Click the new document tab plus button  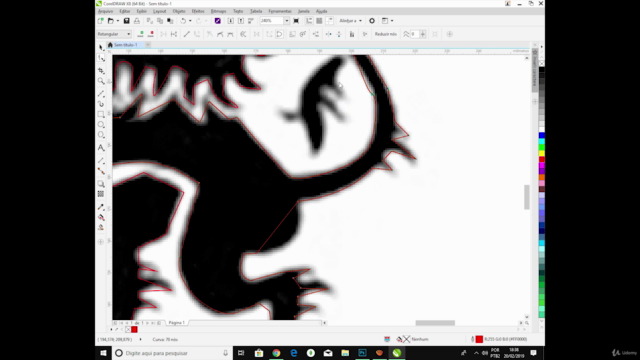click(x=148, y=45)
